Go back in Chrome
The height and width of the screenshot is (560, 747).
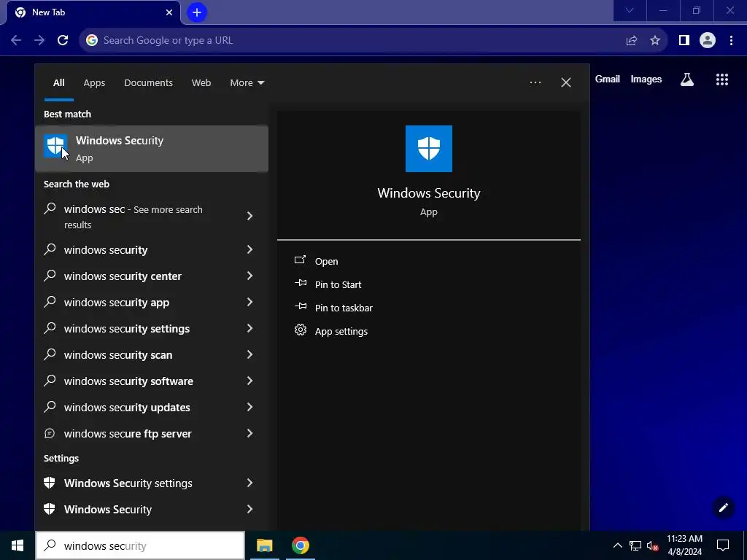coord(16,40)
